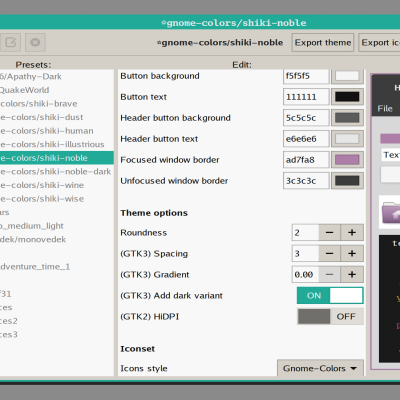Edit Unfocused window border hex 3c3c3c
Viewport: 400px width, 400px height.
(x=306, y=181)
